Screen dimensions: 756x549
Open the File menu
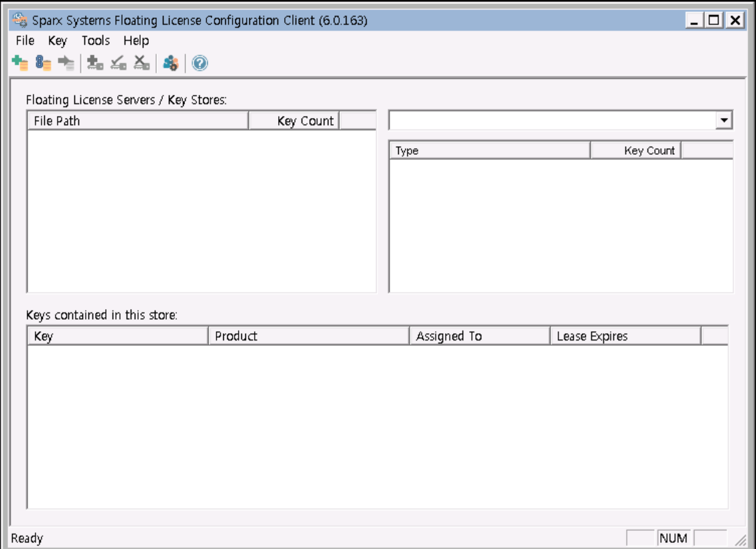[25, 40]
